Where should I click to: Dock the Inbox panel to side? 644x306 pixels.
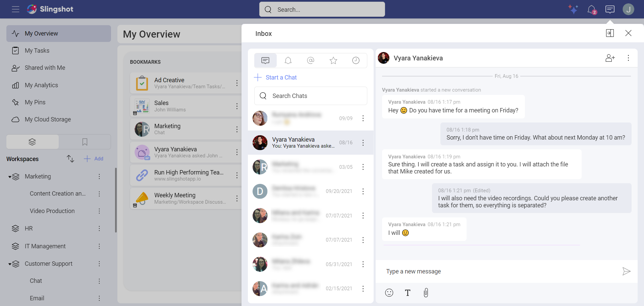[x=610, y=33]
